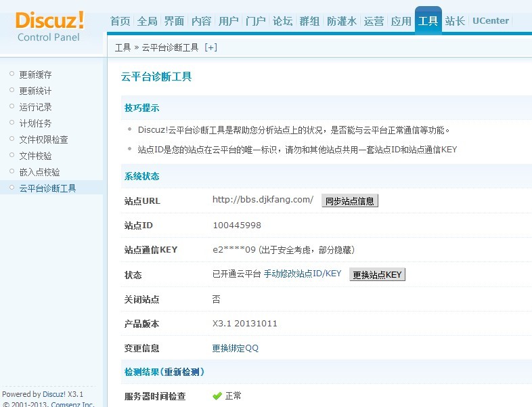Click the 关闭站点 value 否
The height and width of the screenshot is (407, 532).
[217, 299]
